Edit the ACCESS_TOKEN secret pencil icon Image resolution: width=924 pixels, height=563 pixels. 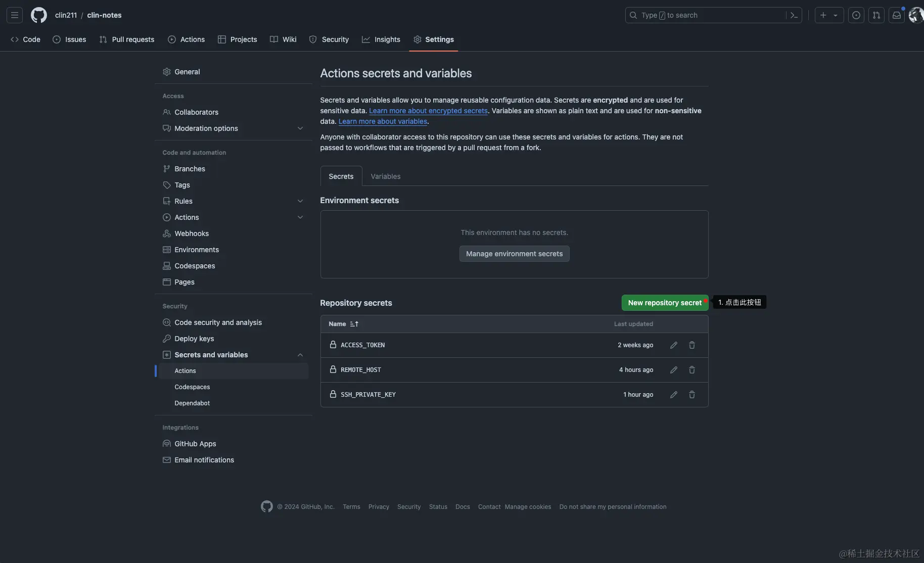click(x=674, y=345)
